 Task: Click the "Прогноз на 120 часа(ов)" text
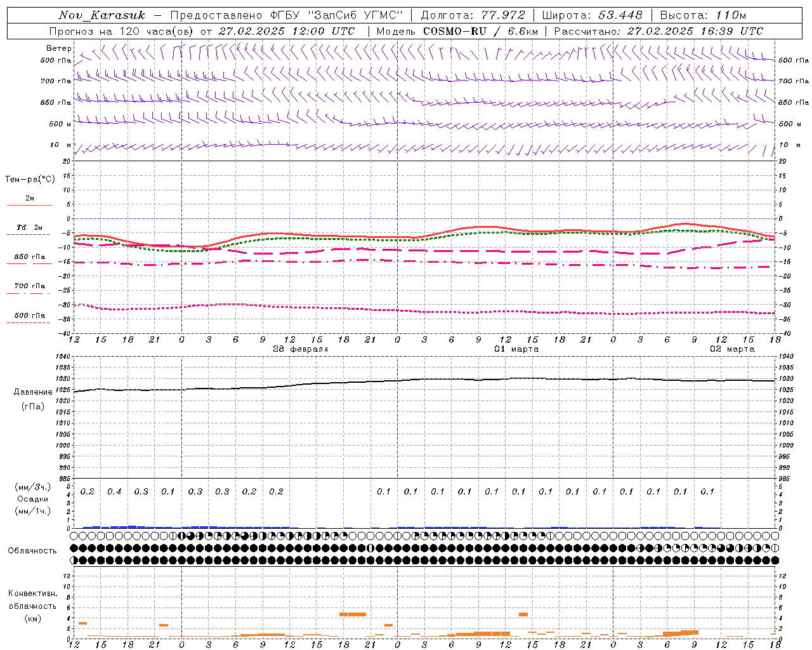point(121,31)
